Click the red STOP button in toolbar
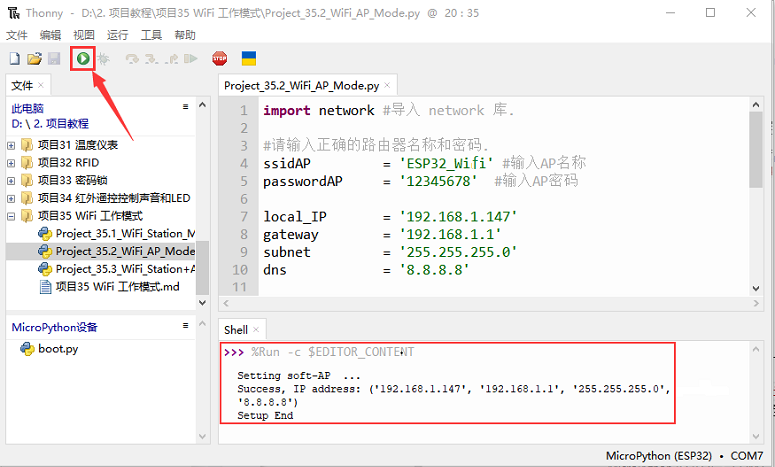This screenshot has width=775, height=467. 219,59
